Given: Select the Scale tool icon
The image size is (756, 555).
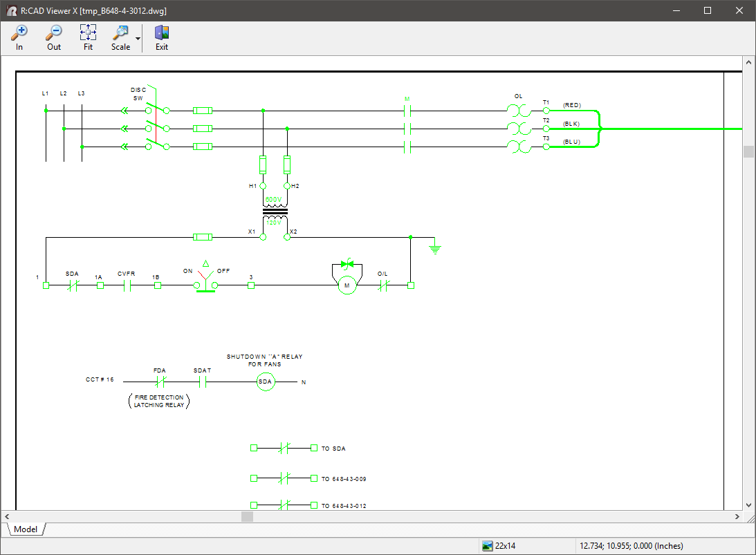Looking at the screenshot, I should coord(120,32).
